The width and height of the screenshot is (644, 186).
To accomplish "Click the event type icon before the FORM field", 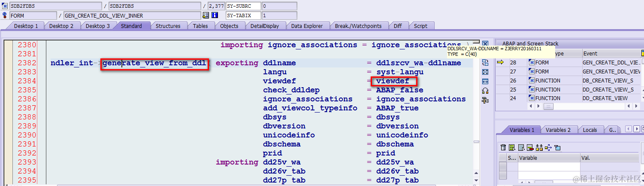I will pyautogui.click(x=4, y=15).
